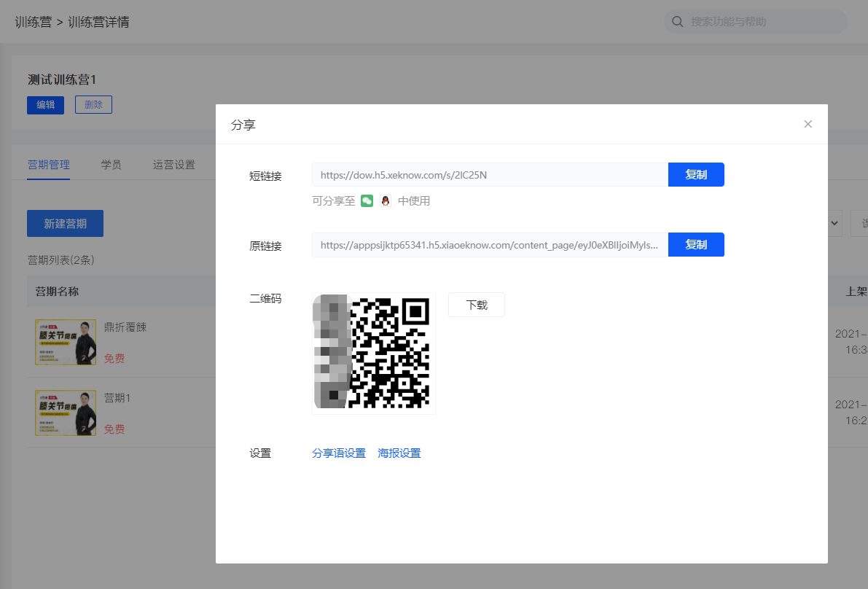Copy the short link with 复制 button

pyautogui.click(x=696, y=175)
